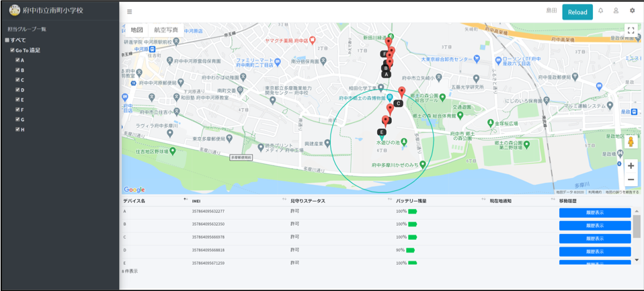Click the table scrollbar up arrow
Screen dimensions: 644x291
[637, 211]
